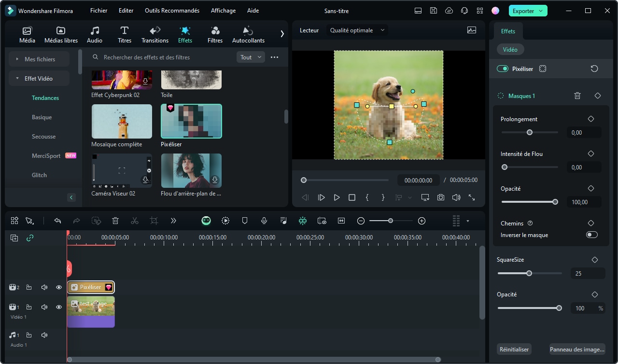Zoom out the timeline with the minus button
Viewport: 618px width, 364px height.
[361, 221]
